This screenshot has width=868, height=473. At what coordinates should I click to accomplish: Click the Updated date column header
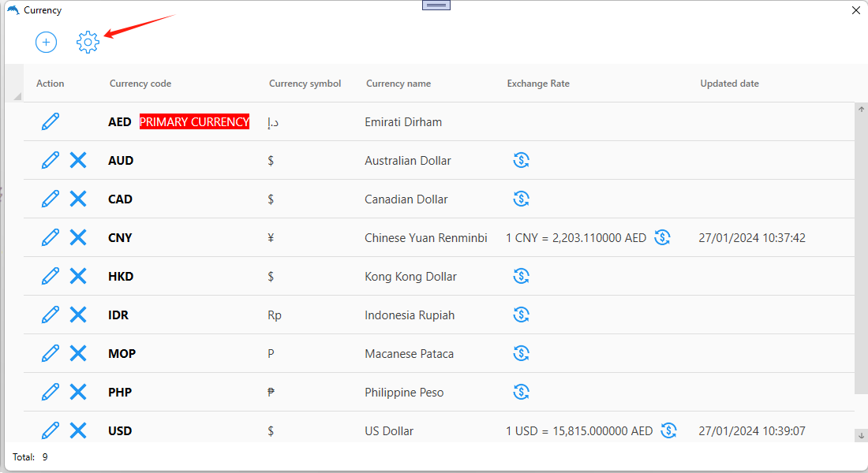tap(730, 84)
